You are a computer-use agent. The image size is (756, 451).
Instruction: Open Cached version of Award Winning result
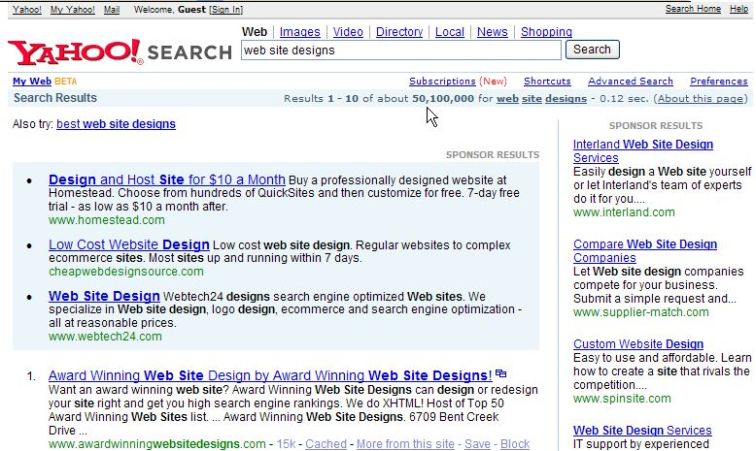click(326, 444)
